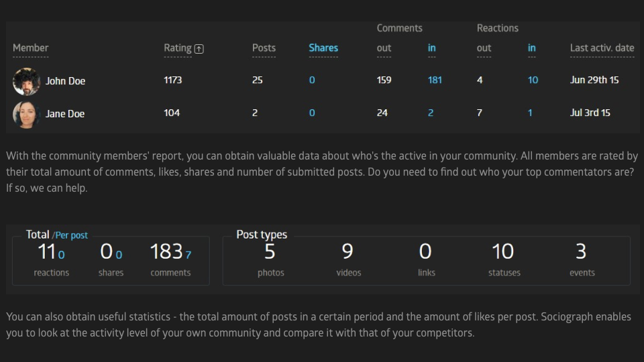Screen dimensions: 644x362
Task: Select the Jane Doe member name
Action: 65,114
